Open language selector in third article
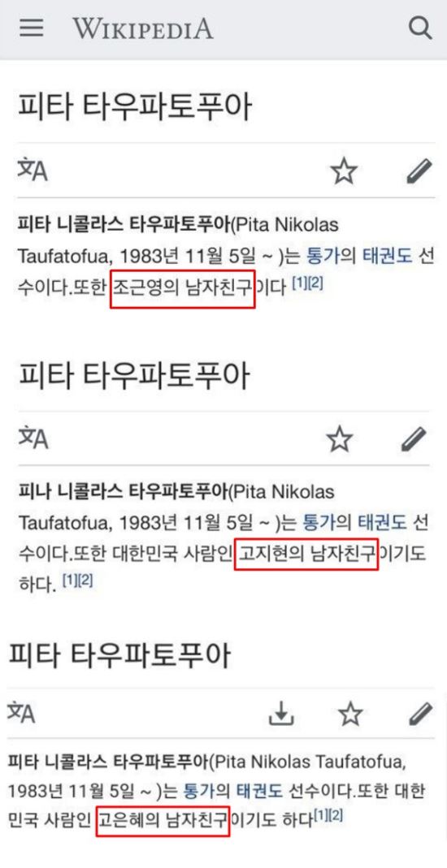447x868 pixels. point(22,712)
